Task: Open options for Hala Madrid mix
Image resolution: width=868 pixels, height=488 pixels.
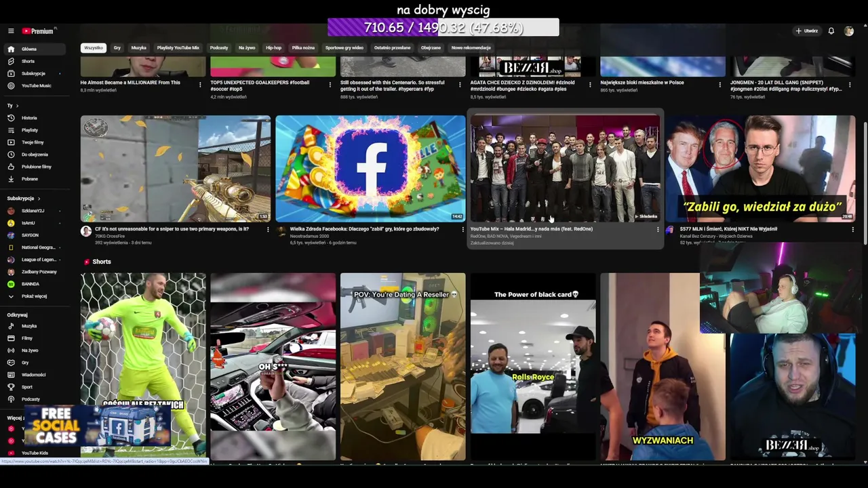Action: 658,230
